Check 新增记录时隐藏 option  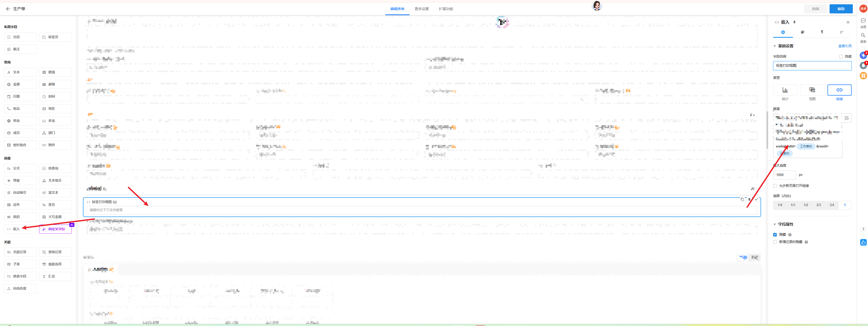pos(775,242)
